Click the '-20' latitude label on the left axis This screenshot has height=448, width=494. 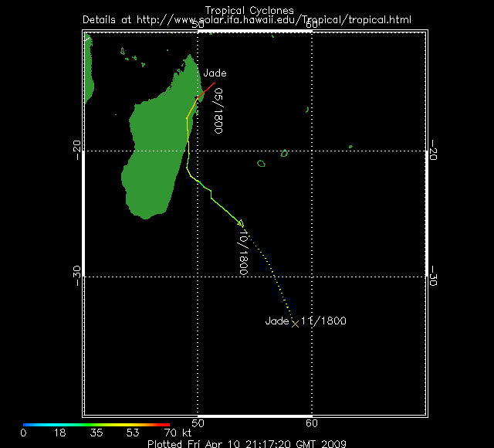[77, 150]
